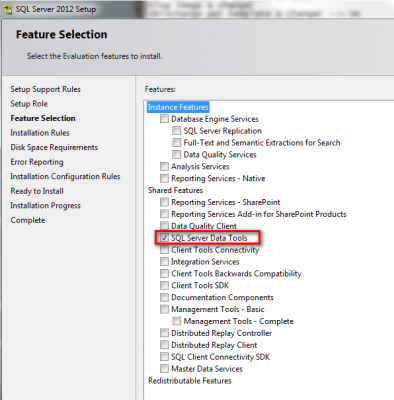Uncheck the SQL Server Data Tools checkbox
Viewport: 394px width, 400px height.
(x=164, y=238)
